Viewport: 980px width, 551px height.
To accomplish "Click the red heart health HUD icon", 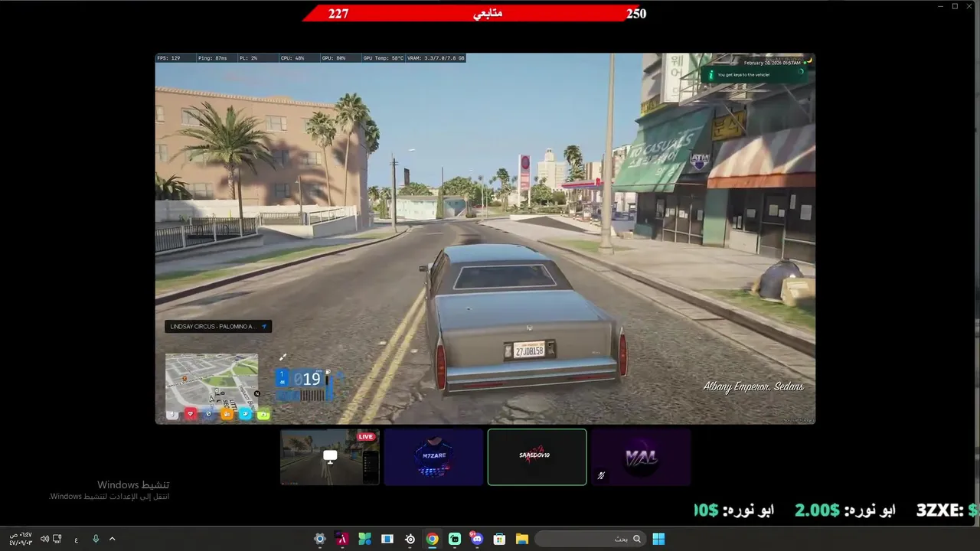I will pyautogui.click(x=191, y=414).
